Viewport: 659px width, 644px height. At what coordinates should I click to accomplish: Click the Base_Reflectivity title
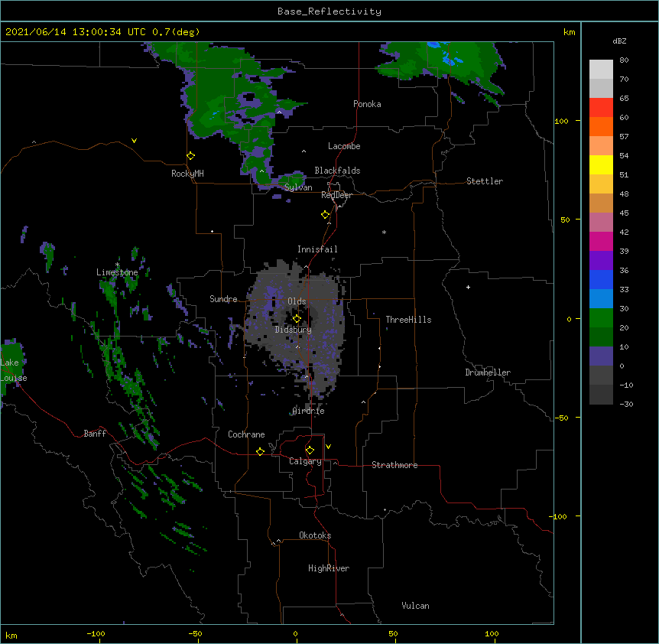(329, 11)
